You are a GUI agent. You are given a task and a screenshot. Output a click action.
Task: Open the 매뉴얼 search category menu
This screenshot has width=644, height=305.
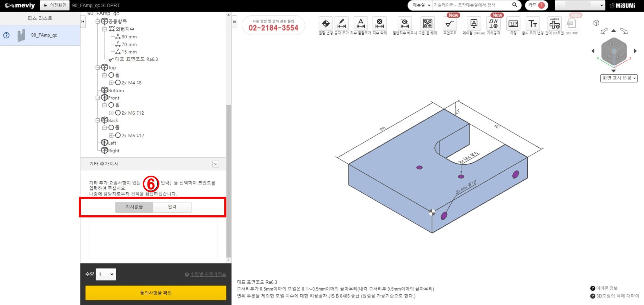[x=420, y=5]
